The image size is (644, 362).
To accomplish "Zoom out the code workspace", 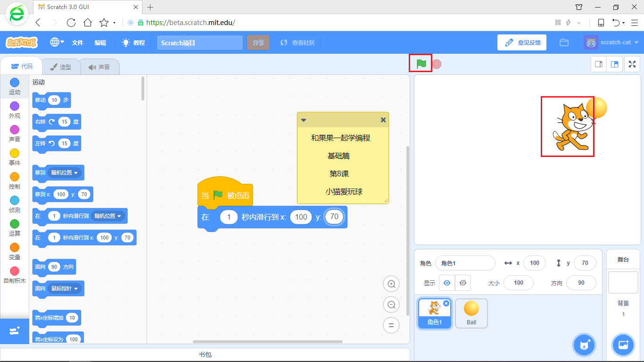I will point(391,304).
